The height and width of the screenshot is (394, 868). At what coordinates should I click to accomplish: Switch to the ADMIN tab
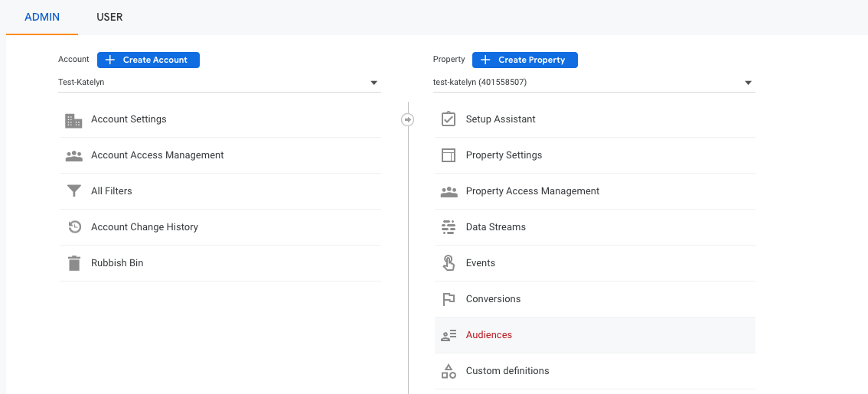pos(42,17)
